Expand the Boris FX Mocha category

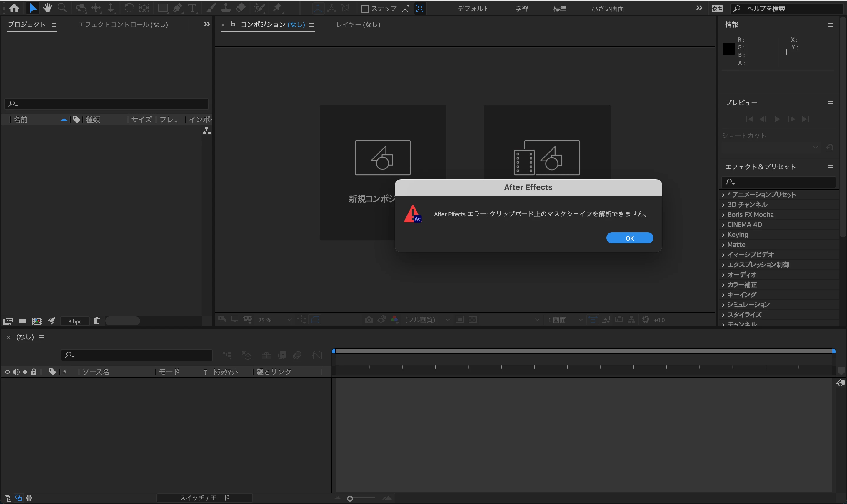[723, 215]
